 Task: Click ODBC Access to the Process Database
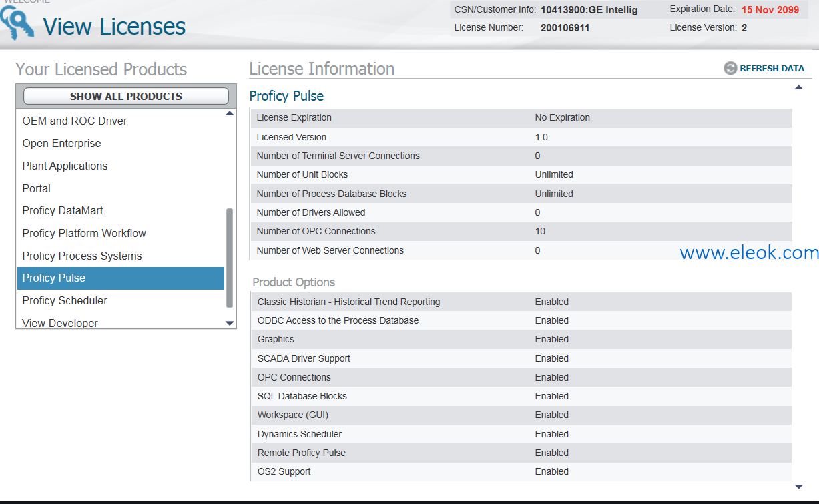(338, 320)
